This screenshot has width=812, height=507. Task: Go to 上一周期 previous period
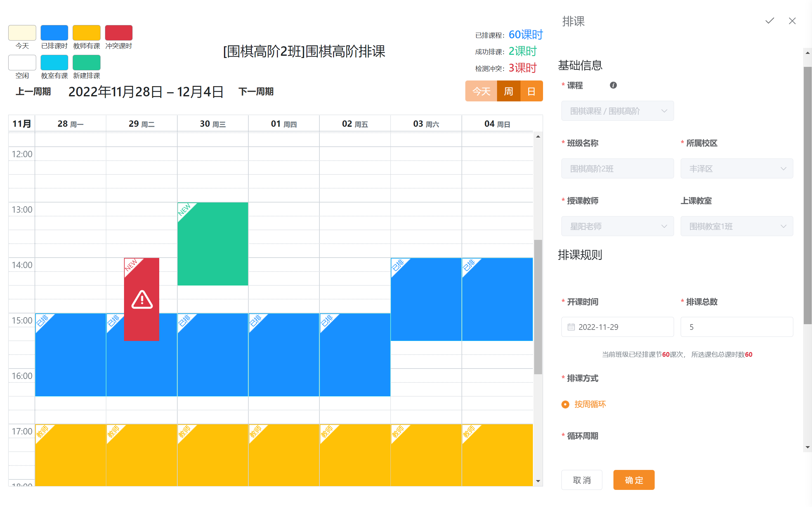(x=33, y=92)
